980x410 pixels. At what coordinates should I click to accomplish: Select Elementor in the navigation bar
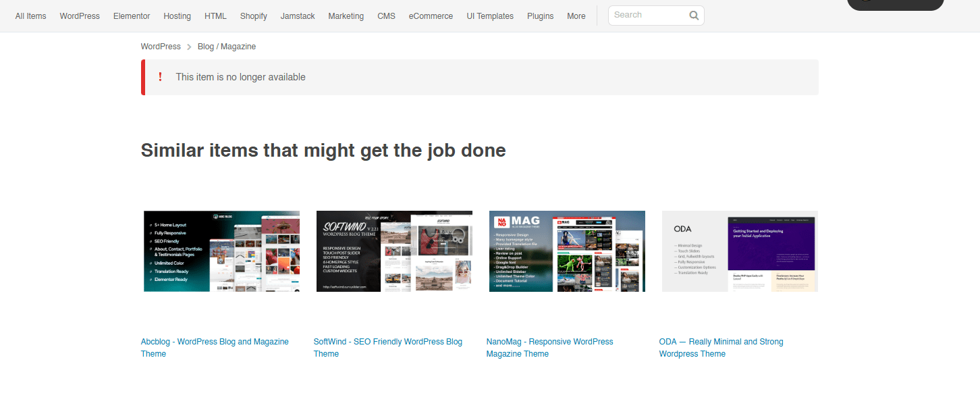132,16
